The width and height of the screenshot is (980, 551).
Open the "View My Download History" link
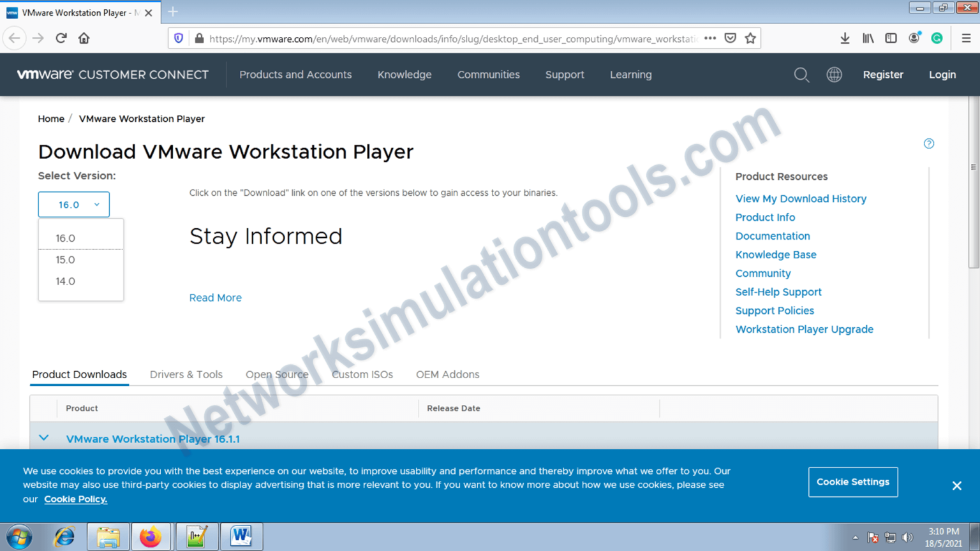pyautogui.click(x=801, y=198)
